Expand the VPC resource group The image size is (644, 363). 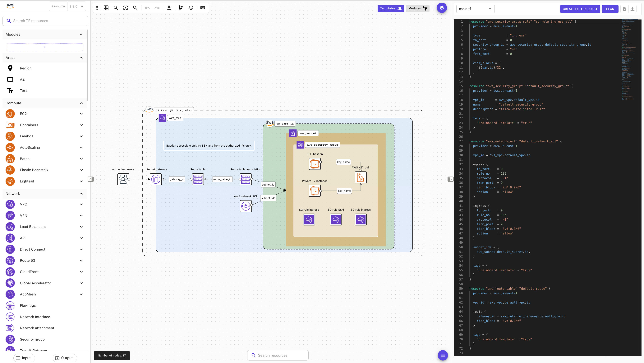pyautogui.click(x=81, y=204)
